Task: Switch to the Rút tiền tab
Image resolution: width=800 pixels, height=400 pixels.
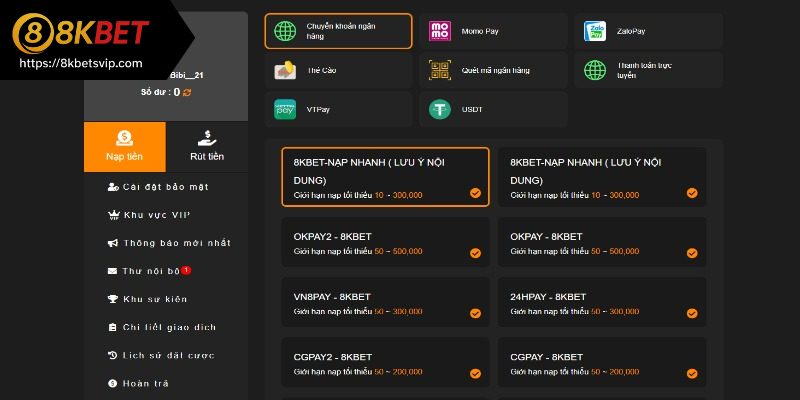Action: coord(207,147)
